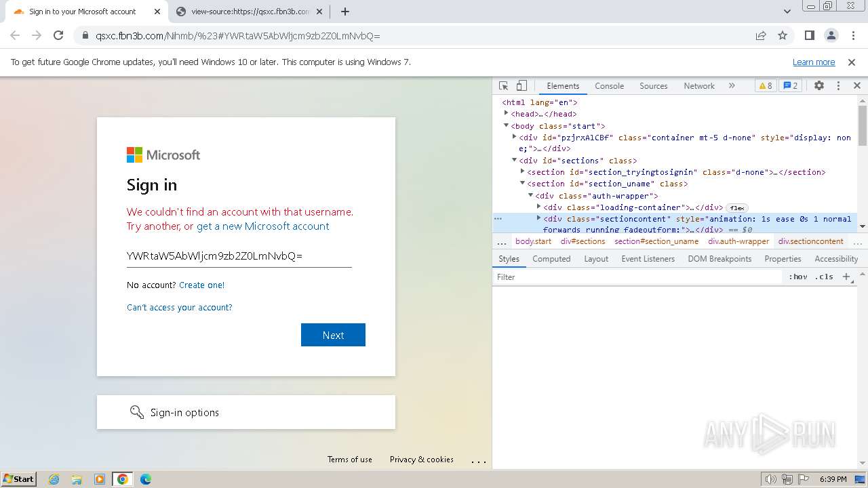Open the Layout sub-tab
This screenshot has width=868, height=488.
point(596,259)
